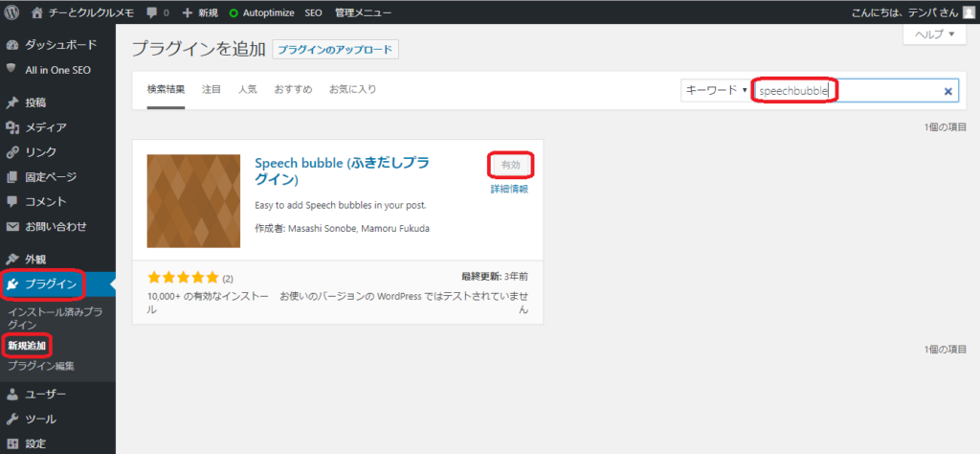980x454 pixels.
Task: Click the top 1個の項目 count text
Action: (x=945, y=127)
